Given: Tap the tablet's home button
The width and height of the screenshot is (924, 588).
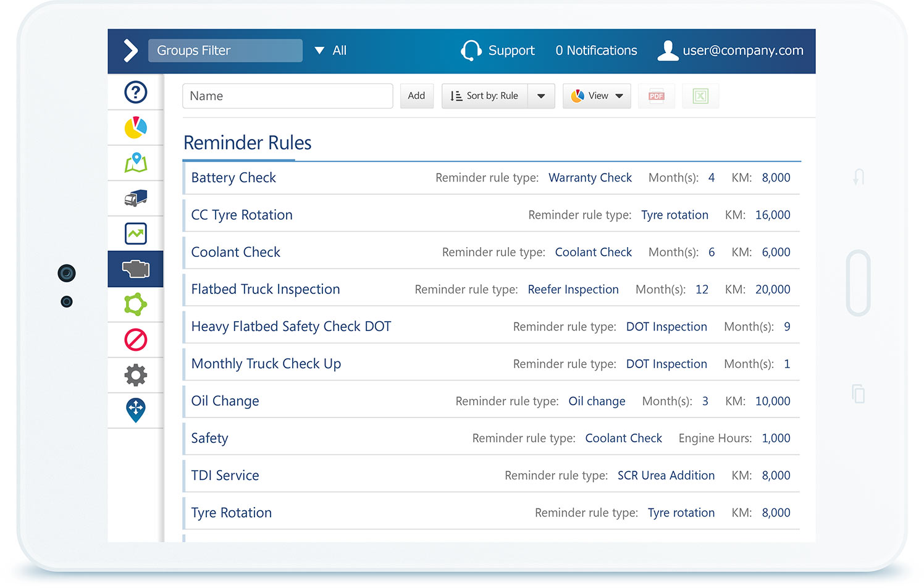Looking at the screenshot, I should pos(859,283).
